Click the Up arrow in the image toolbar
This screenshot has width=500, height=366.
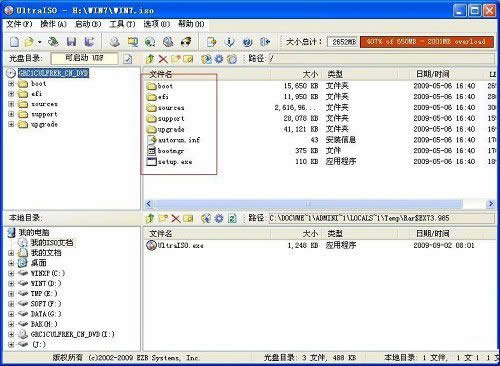point(150,59)
